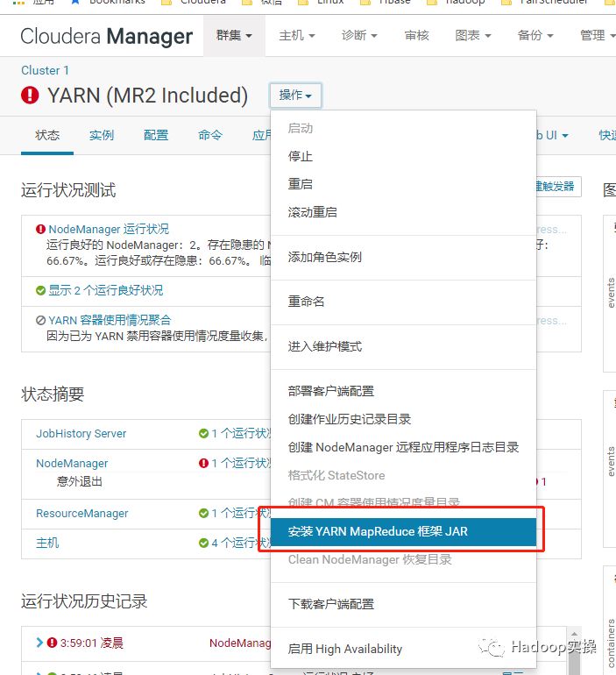
Task: Switch to the 配置 tab
Action: [x=156, y=135]
